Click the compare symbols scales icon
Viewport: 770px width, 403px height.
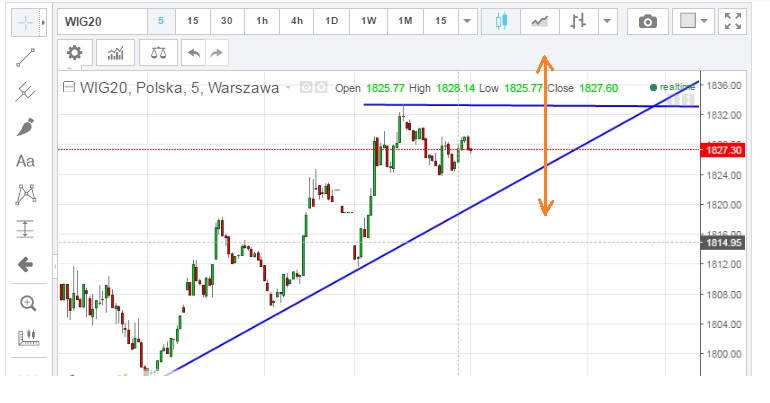(x=155, y=53)
